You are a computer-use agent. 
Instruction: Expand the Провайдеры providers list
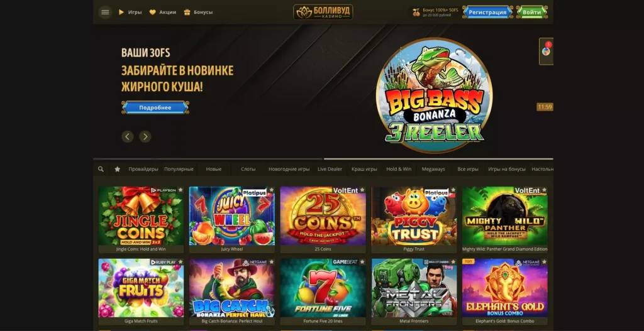pos(143,169)
